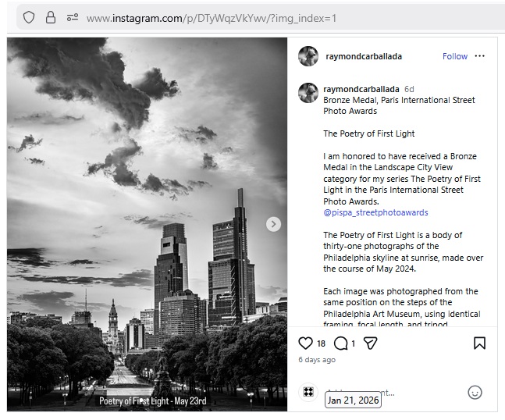Open the emoji picker in the comment box
505x420 pixels.
coord(475,393)
